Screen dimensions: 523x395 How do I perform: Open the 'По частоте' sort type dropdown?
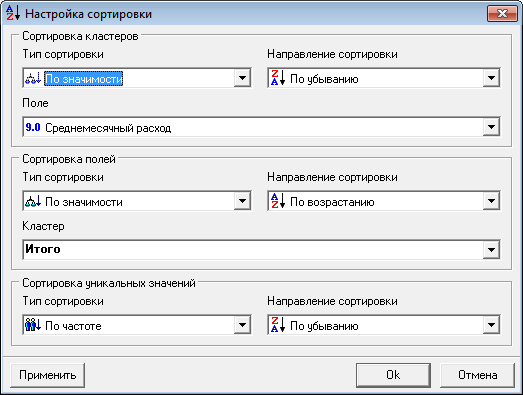tap(242, 325)
